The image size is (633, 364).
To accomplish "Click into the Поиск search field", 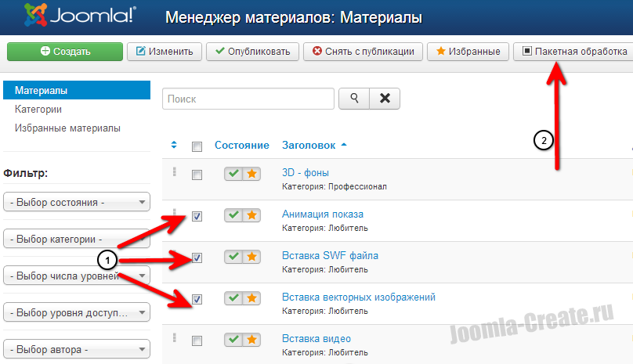I will click(x=248, y=99).
